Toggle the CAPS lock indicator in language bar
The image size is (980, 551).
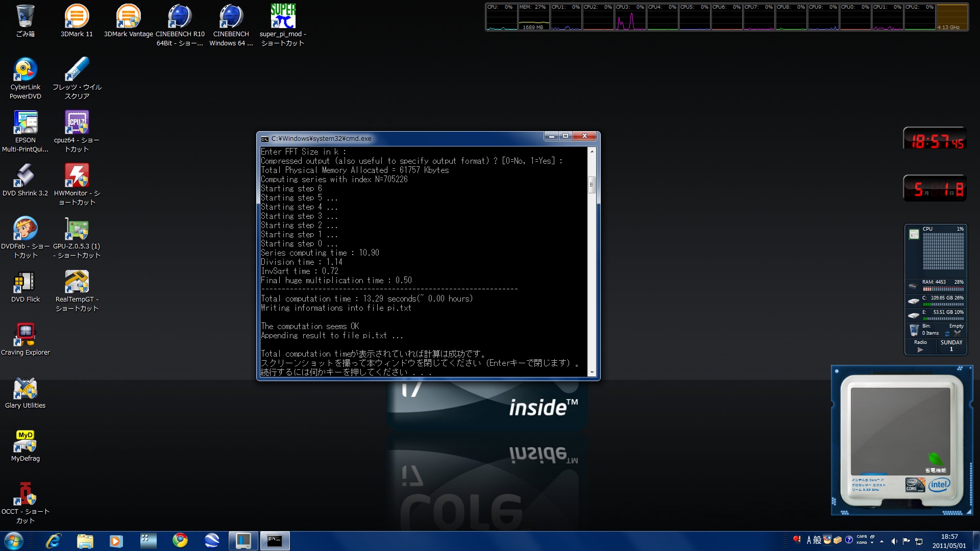click(x=862, y=537)
